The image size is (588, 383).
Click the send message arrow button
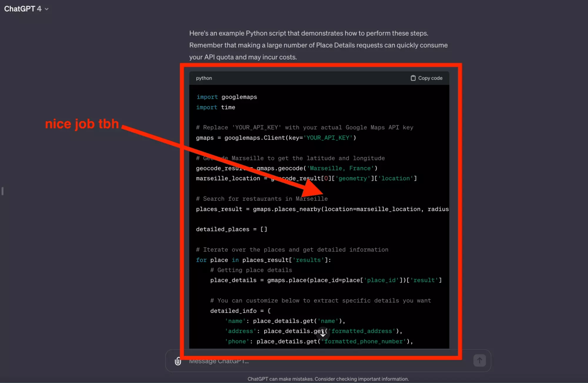(x=479, y=360)
